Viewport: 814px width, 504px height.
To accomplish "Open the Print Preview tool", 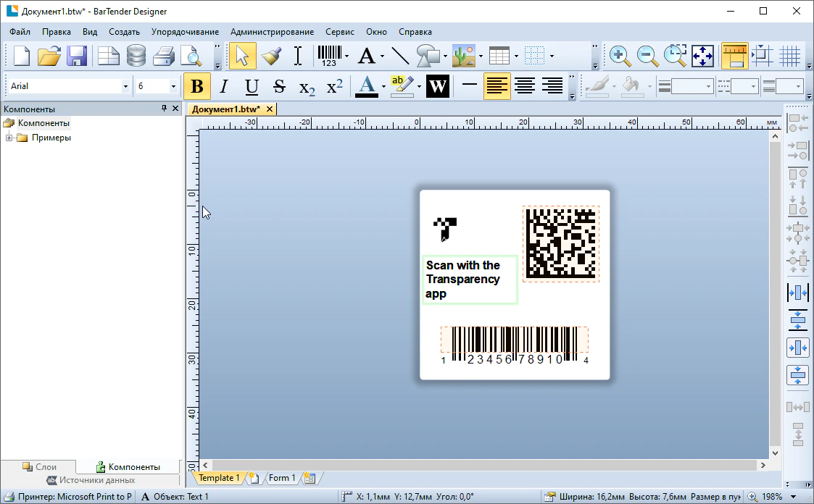I will [x=191, y=56].
